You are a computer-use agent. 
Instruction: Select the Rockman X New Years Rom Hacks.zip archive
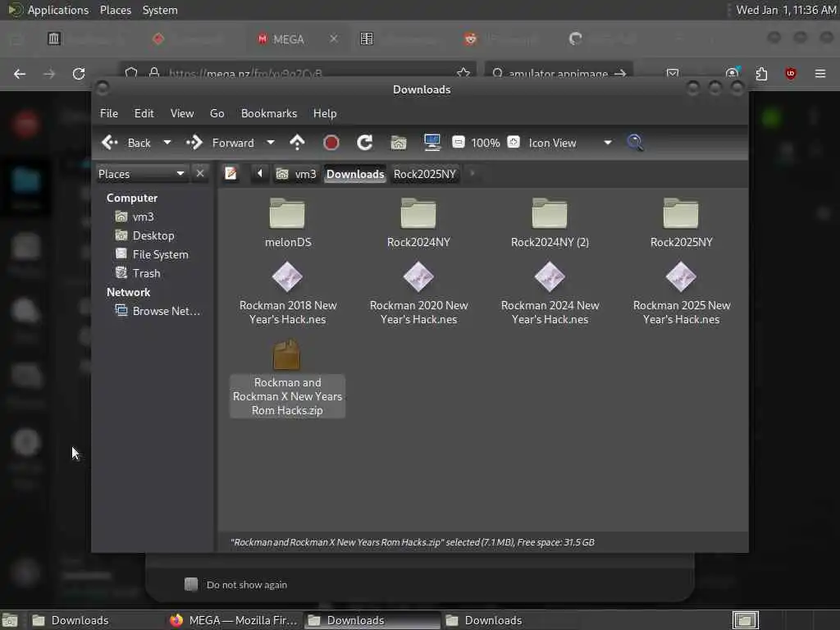288,378
